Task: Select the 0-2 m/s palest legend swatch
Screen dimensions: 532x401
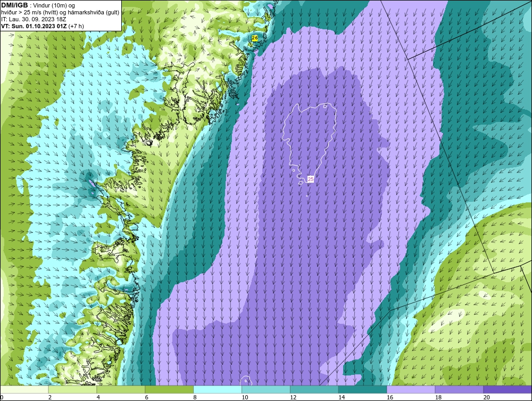Action: pyautogui.click(x=24, y=389)
